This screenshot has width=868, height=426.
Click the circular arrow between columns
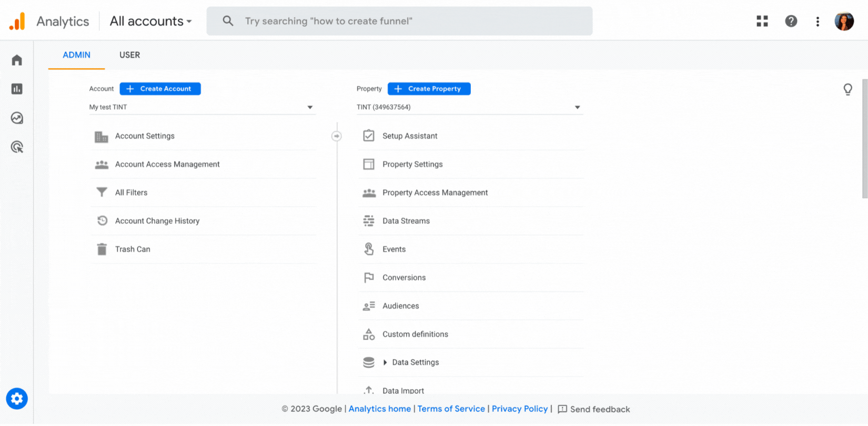(337, 136)
